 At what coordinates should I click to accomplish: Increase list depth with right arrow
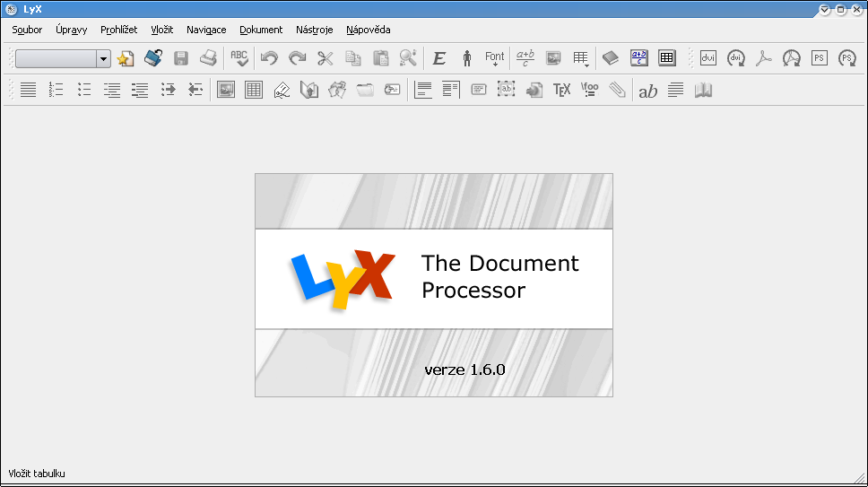pyautogui.click(x=168, y=90)
